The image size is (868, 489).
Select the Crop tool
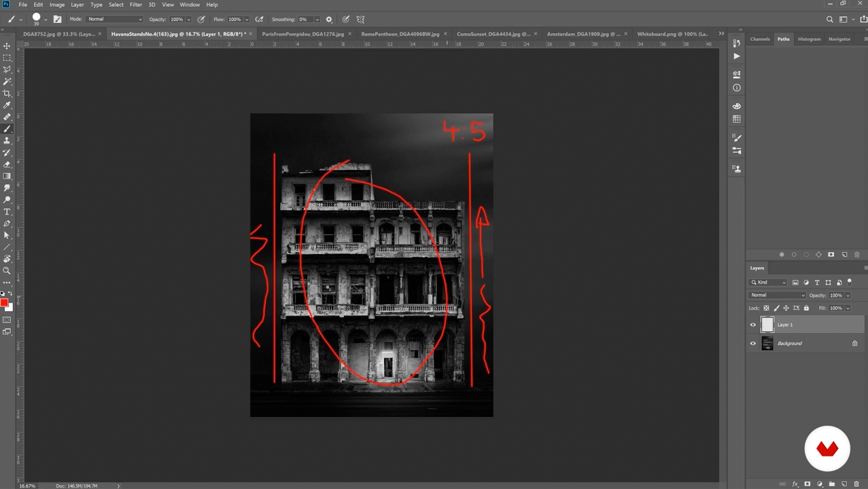(7, 93)
